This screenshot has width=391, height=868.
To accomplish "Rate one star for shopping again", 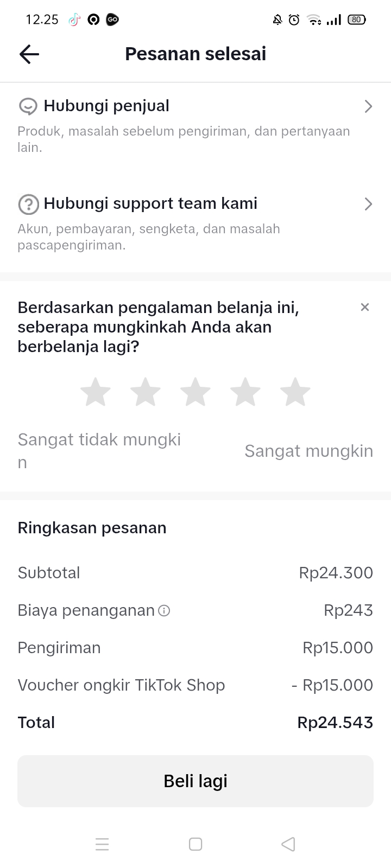I will click(96, 392).
